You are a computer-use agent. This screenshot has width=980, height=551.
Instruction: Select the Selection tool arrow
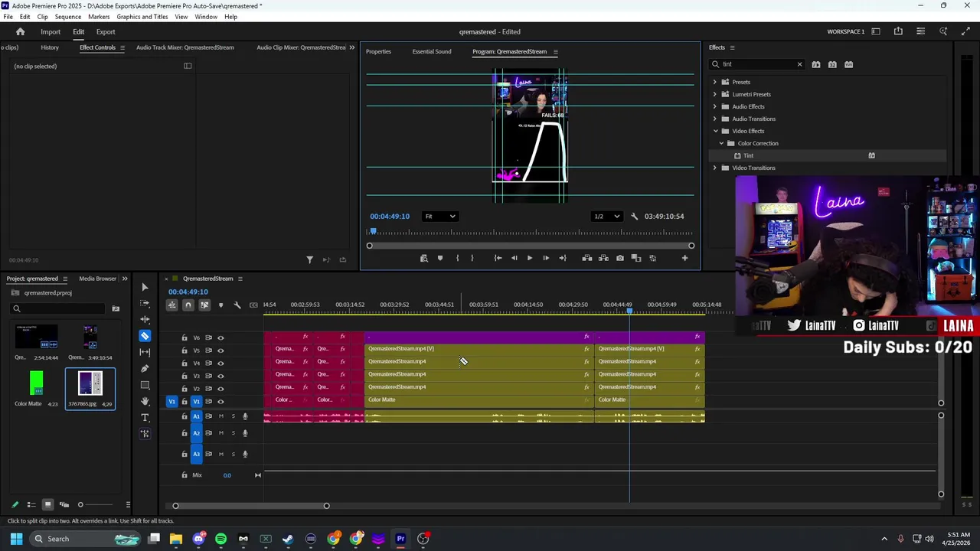(145, 287)
